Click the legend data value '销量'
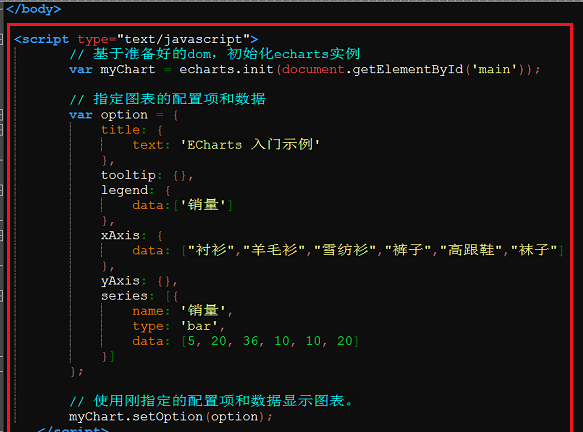583x432 pixels. click(203, 205)
